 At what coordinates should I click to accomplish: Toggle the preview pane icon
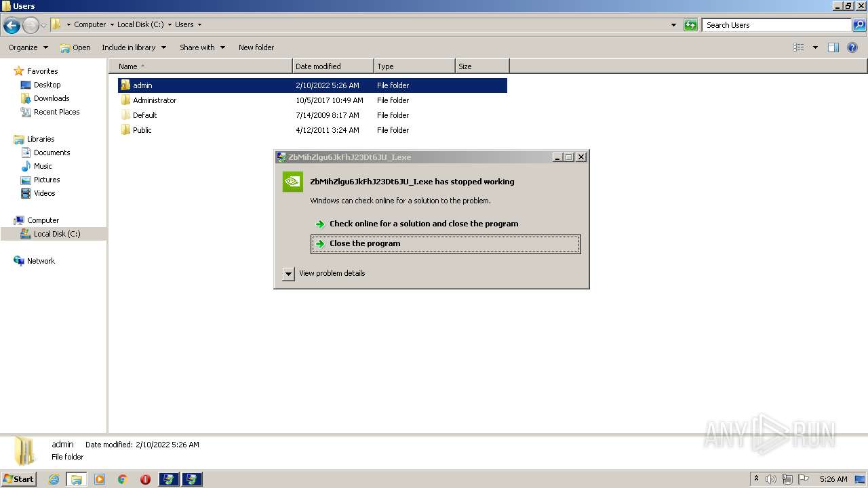(x=833, y=47)
